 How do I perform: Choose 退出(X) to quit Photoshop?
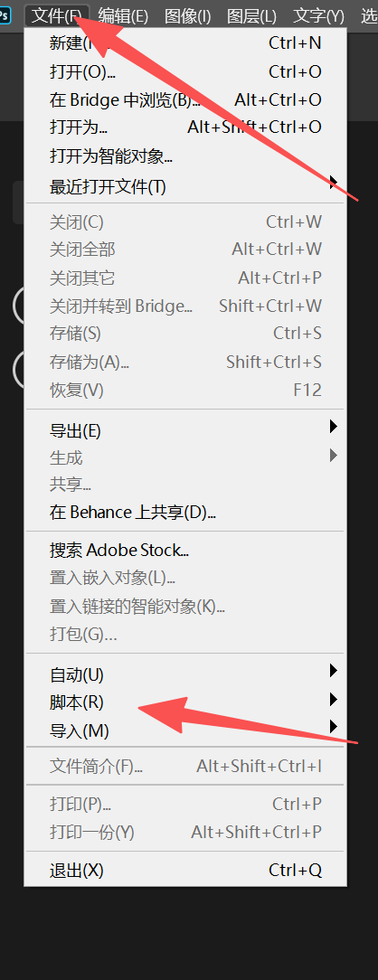click(185, 870)
